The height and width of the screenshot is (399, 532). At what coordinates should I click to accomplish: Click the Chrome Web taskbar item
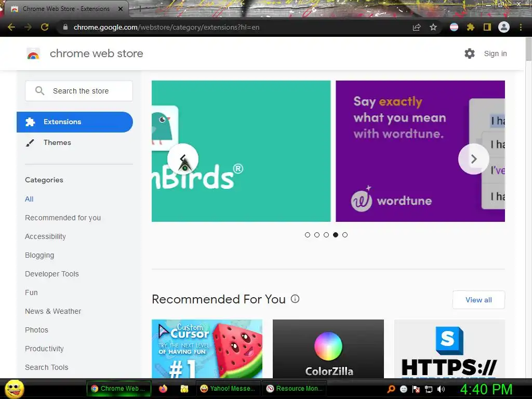tap(118, 389)
